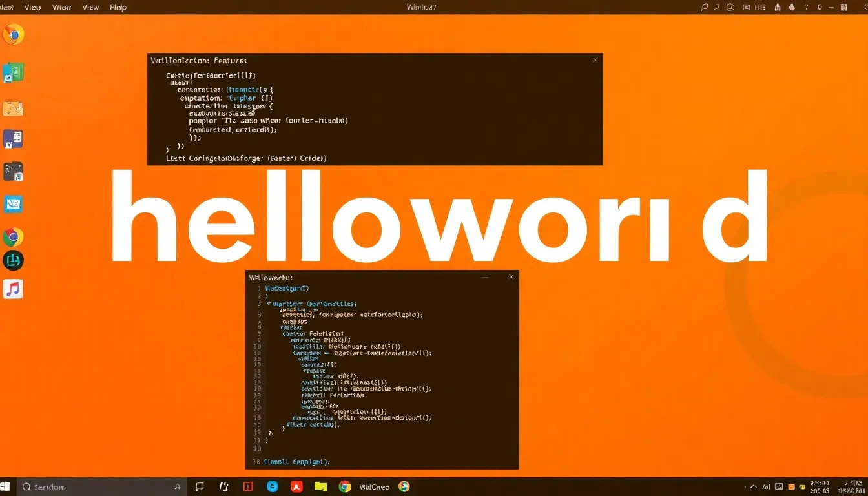The image size is (868, 496).
Task: Open the 'Plolp' menu in top bar
Action: click(x=118, y=8)
